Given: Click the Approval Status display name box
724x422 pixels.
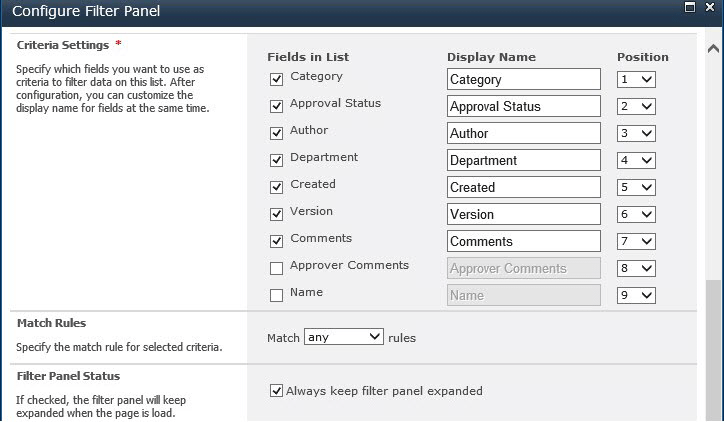Looking at the screenshot, I should 524,106.
